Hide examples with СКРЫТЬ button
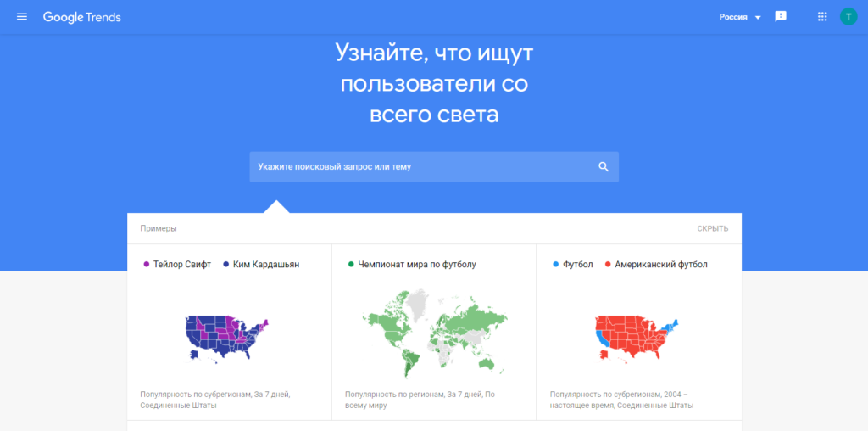This screenshot has width=868, height=431. (712, 229)
